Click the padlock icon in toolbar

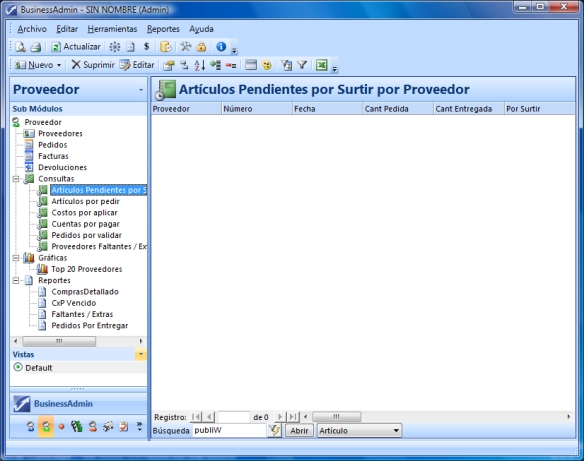tap(201, 47)
